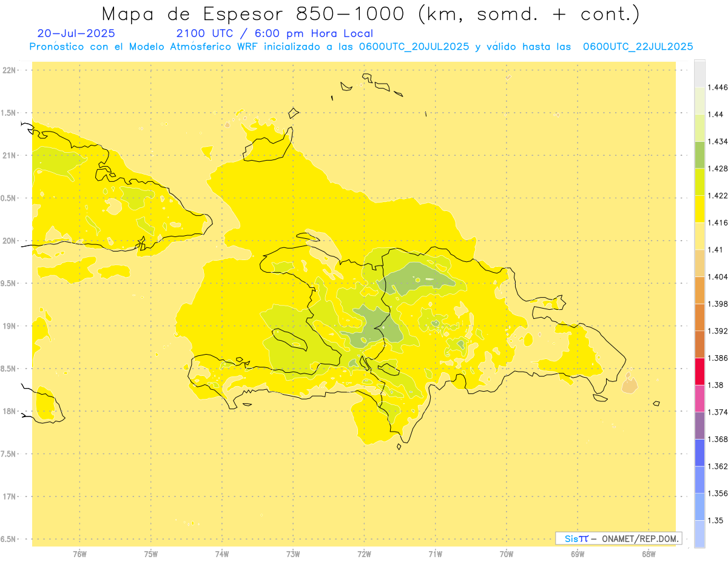Click colorbar value "1.422"
This screenshot has width=728, height=562.
click(x=718, y=196)
